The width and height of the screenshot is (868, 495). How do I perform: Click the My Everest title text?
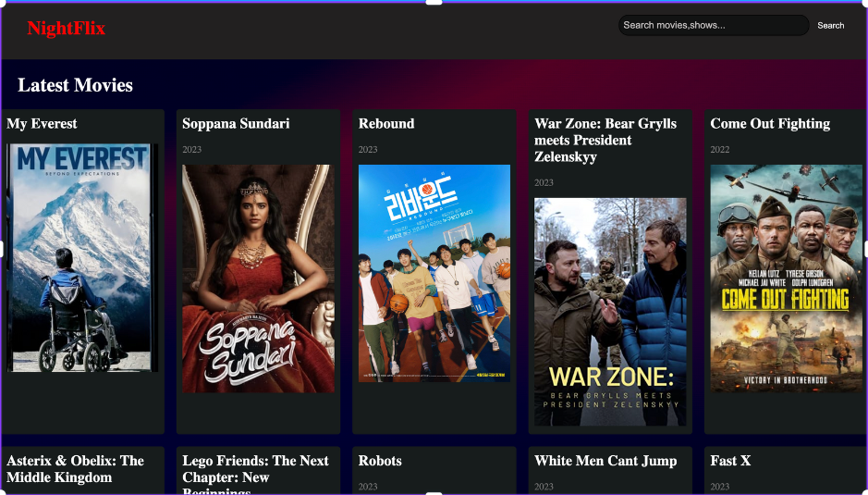tap(42, 124)
